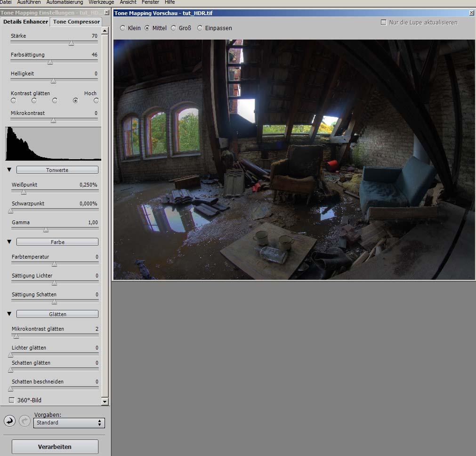This screenshot has height=456, width=476.
Task: Click the Stärke slider handle
Action: click(71, 43)
